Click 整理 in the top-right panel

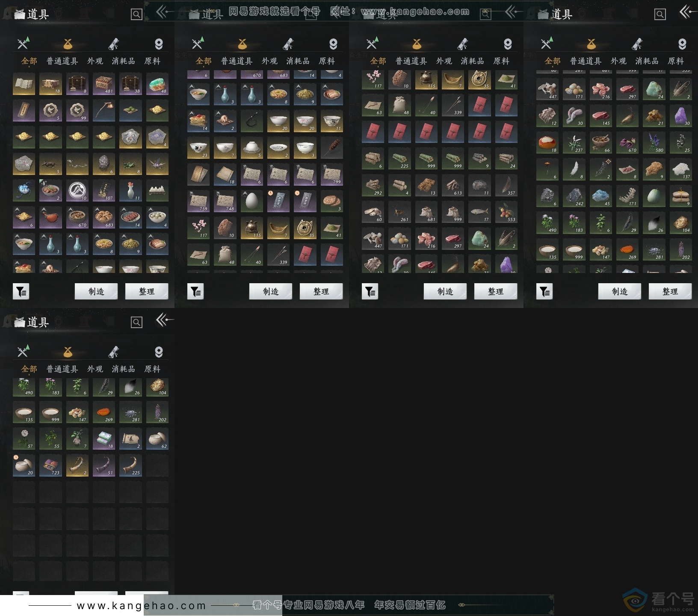[x=670, y=291]
